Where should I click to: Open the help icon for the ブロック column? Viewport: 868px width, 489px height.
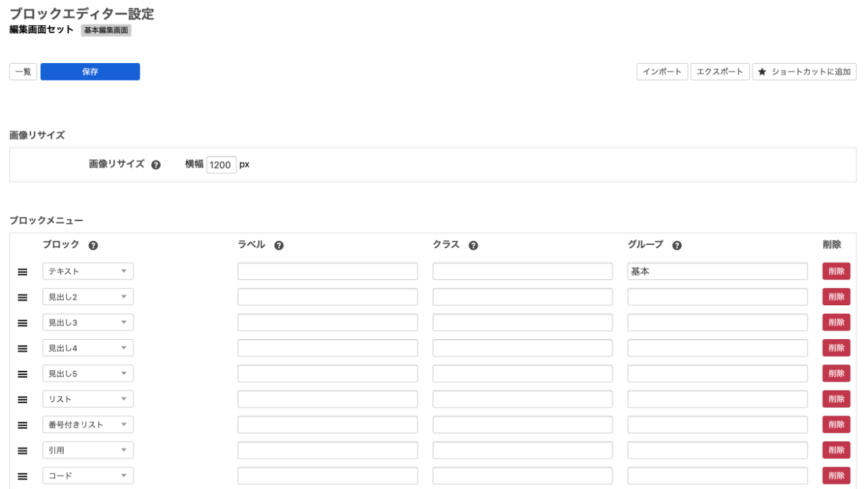[x=93, y=245]
